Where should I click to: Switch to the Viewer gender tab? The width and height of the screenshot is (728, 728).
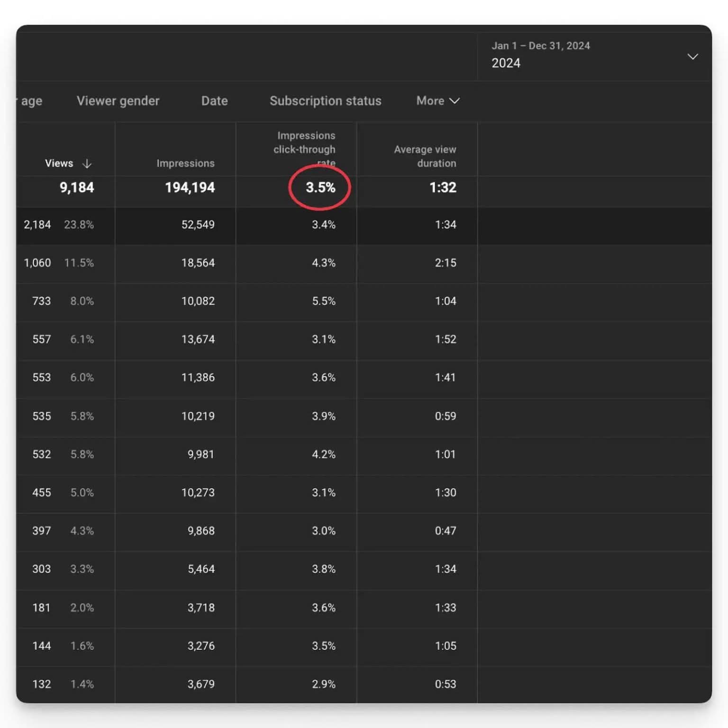(x=118, y=101)
